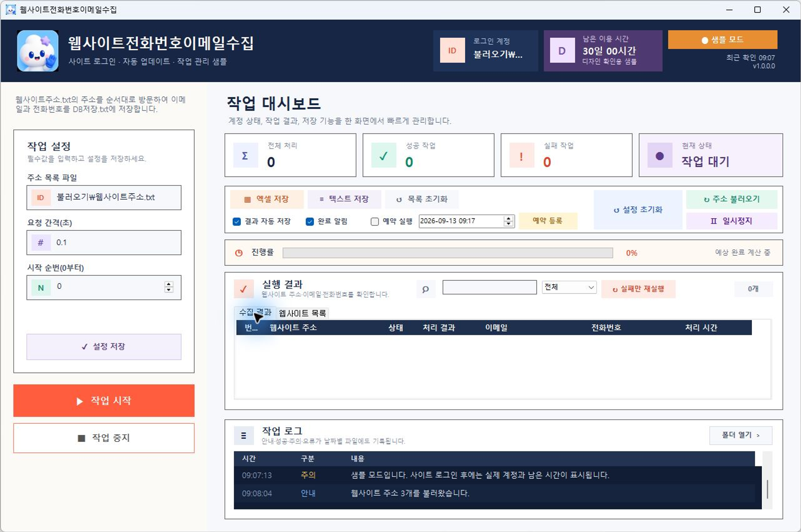Click the red check icon beside 실행 결과
801x532 pixels.
(x=243, y=289)
